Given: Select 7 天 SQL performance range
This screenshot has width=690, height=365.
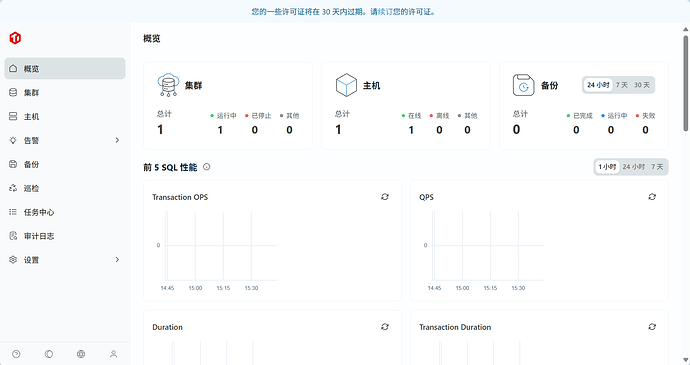Looking at the screenshot, I should click(x=657, y=167).
